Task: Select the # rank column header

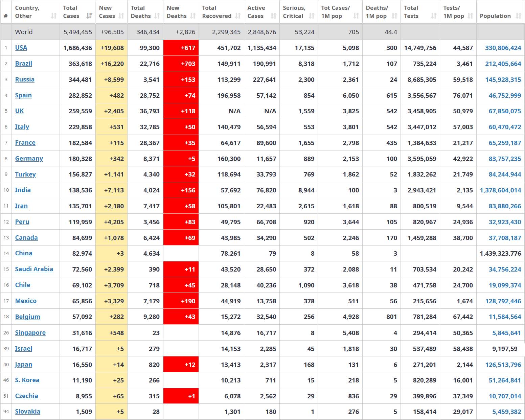Action: (6, 16)
